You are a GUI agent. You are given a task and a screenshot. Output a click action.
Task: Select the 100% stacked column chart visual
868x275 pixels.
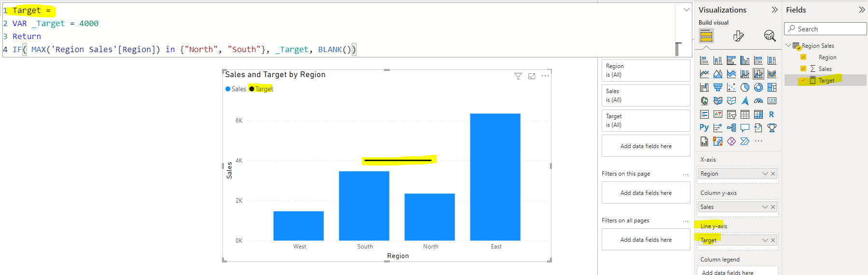pyautogui.click(x=772, y=60)
